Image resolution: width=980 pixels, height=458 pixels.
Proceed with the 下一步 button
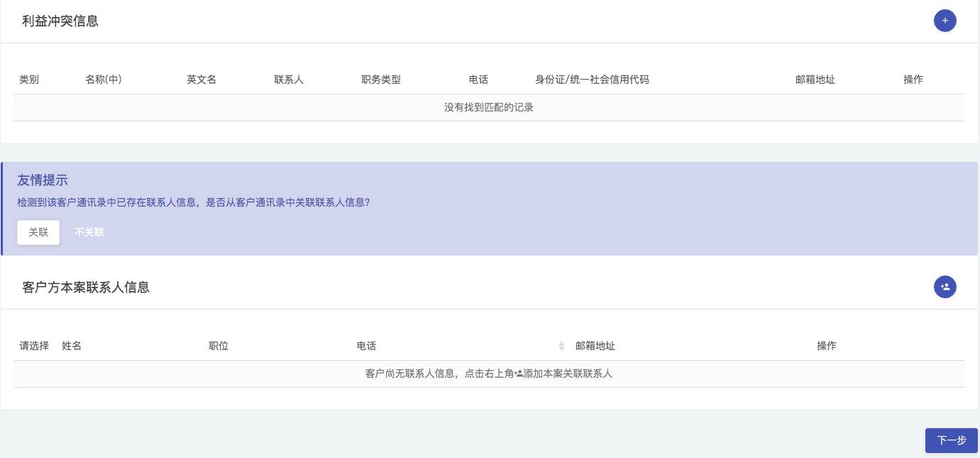click(x=951, y=440)
